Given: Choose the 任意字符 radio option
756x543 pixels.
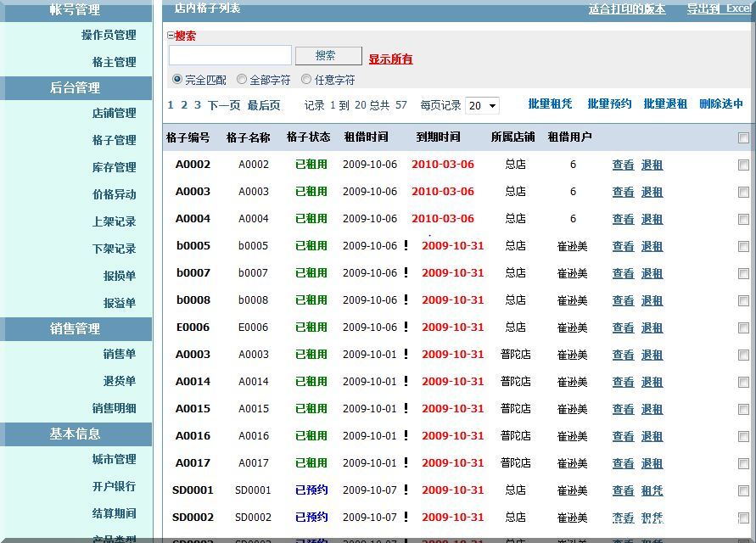Looking at the screenshot, I should [306, 79].
